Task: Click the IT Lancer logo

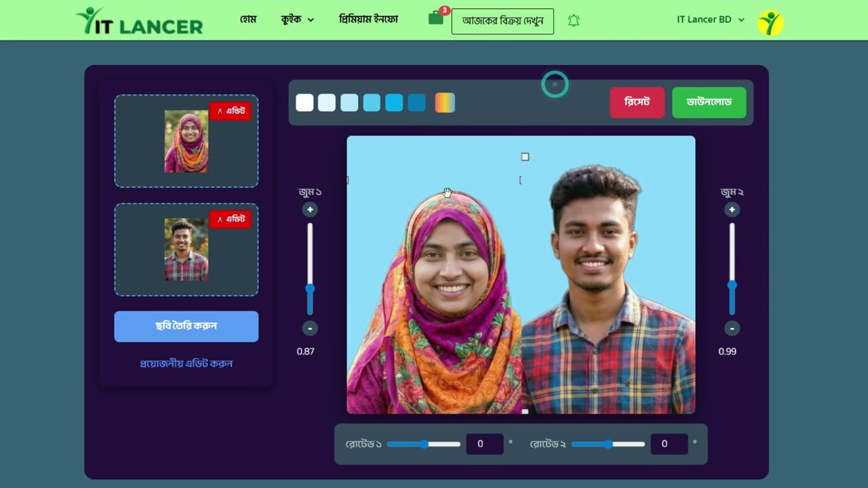Action: 140,21
